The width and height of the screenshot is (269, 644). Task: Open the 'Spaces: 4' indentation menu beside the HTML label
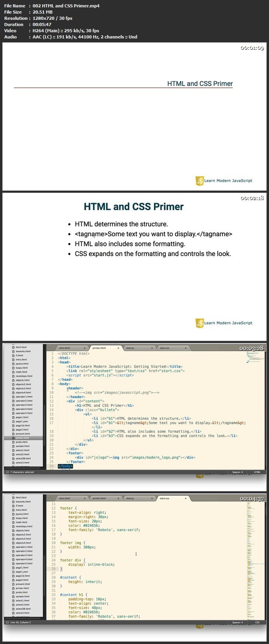point(238,472)
